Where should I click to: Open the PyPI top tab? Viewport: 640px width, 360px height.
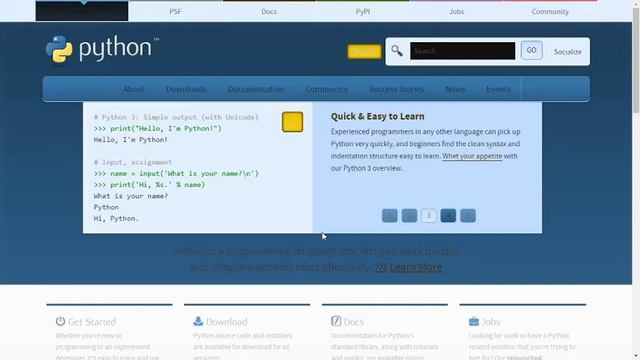(x=363, y=11)
